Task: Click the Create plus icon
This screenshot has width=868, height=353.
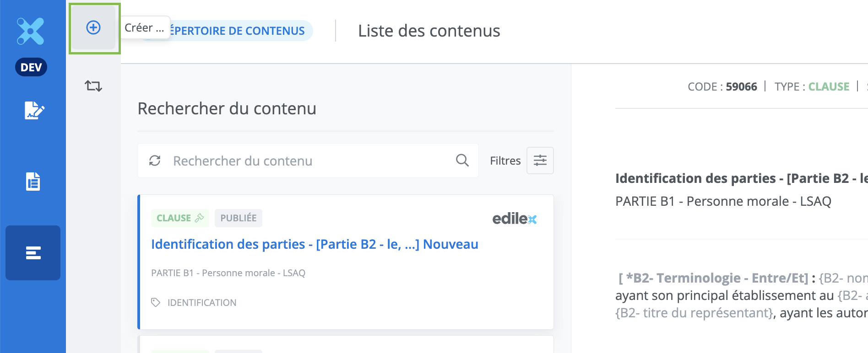Action: click(93, 28)
